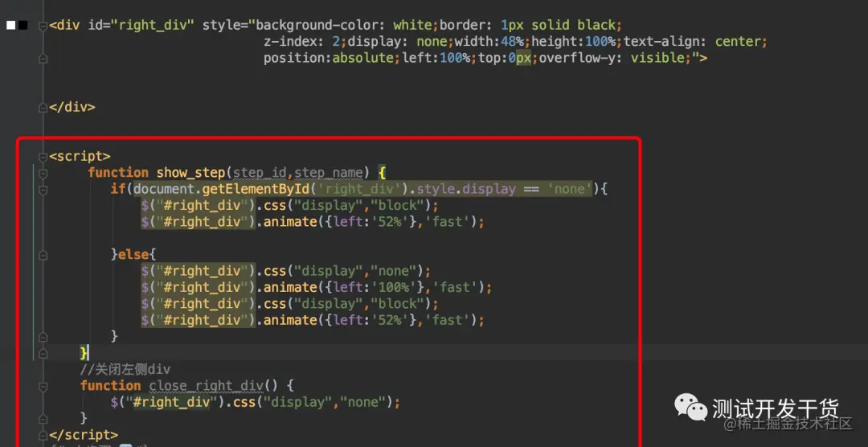Click the //关闭左侧div comment

click(125, 369)
